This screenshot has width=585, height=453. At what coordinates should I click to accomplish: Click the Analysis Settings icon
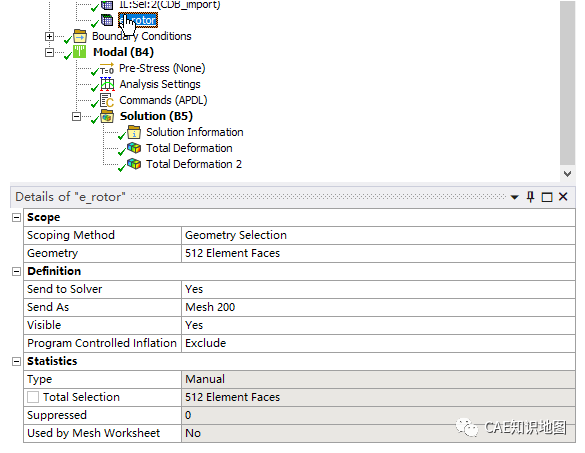pyautogui.click(x=107, y=84)
